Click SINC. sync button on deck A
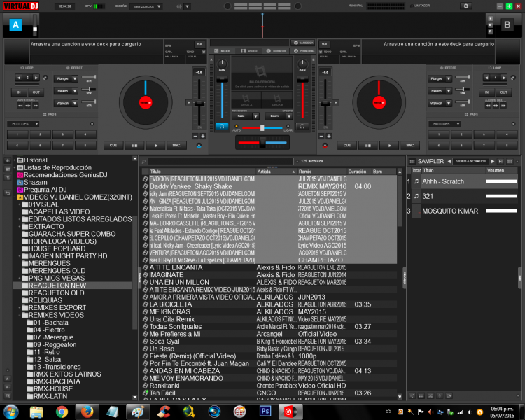The width and height of the screenshot is (525, 420). pyautogui.click(x=176, y=146)
